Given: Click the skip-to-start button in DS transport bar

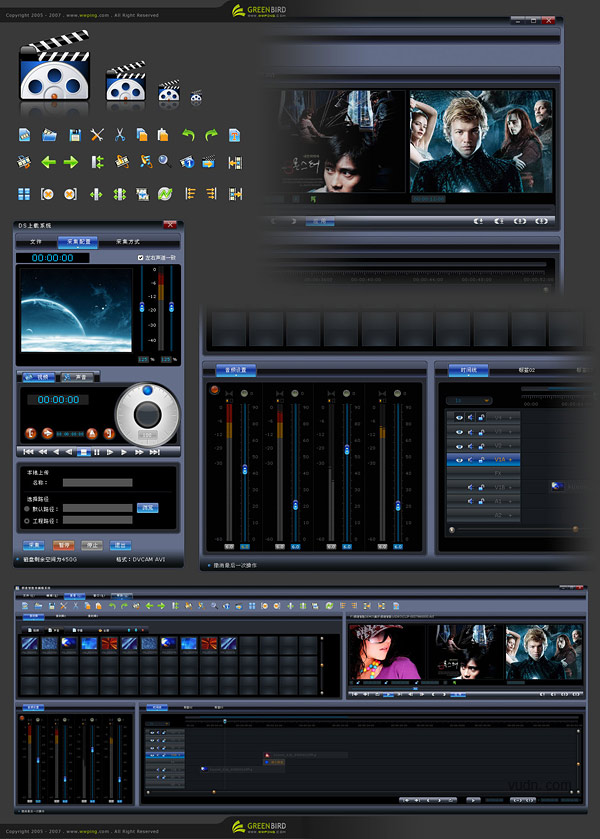Looking at the screenshot, I should pyautogui.click(x=29, y=452).
